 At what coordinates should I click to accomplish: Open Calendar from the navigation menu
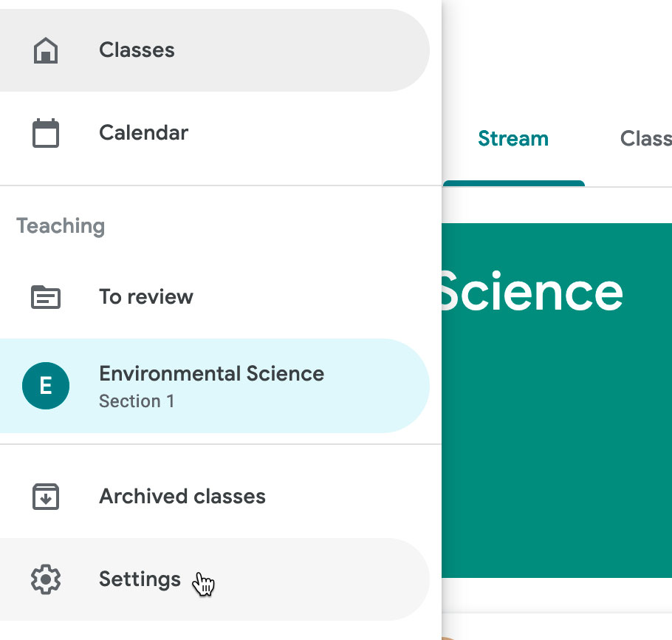pos(143,133)
